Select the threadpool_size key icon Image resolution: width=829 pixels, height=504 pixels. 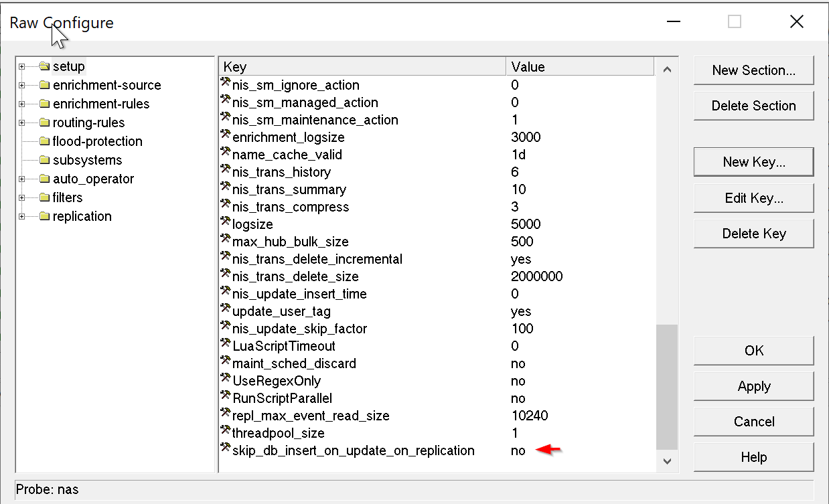pyautogui.click(x=226, y=432)
